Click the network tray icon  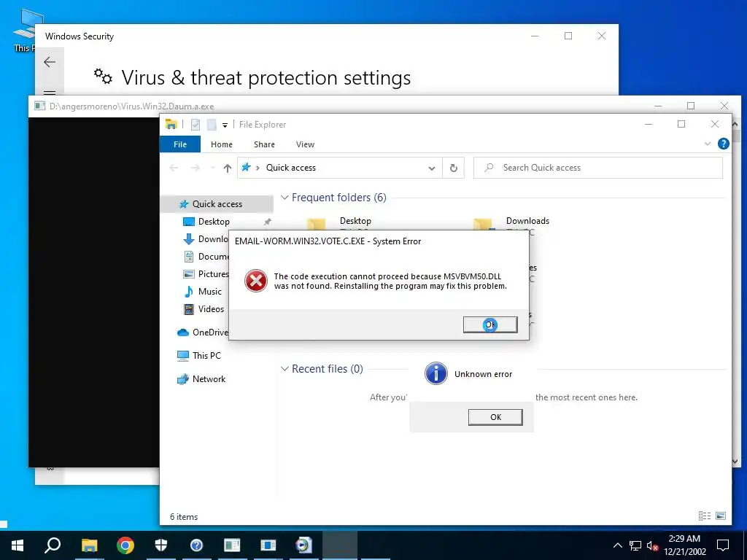point(635,545)
